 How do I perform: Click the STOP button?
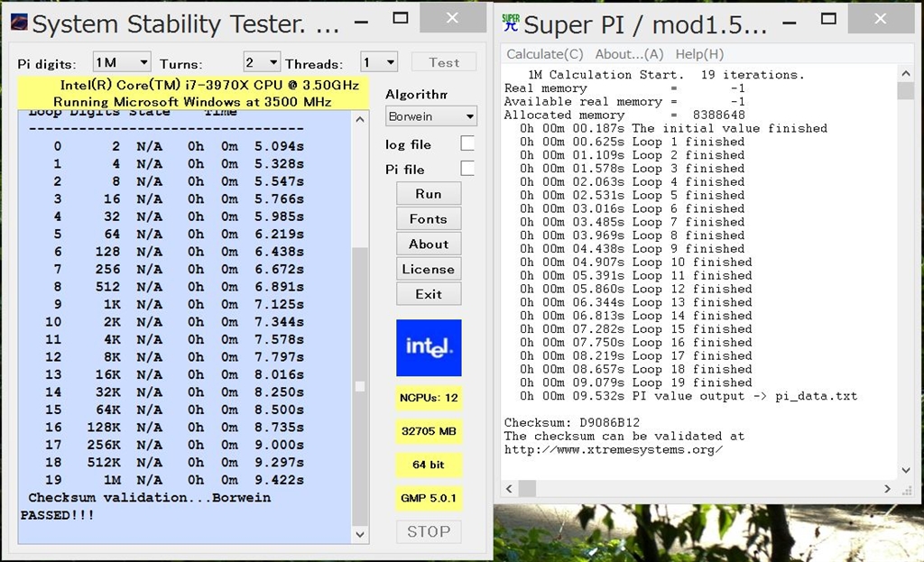click(429, 531)
